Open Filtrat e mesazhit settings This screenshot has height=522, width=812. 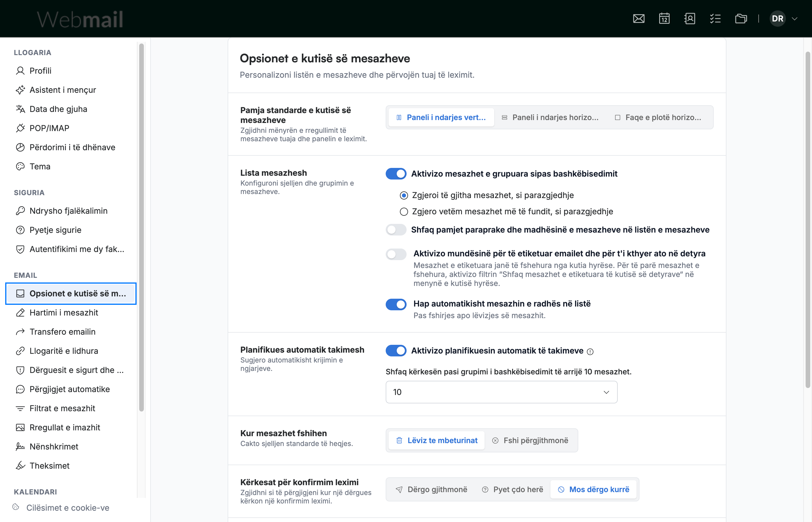pos(71,408)
